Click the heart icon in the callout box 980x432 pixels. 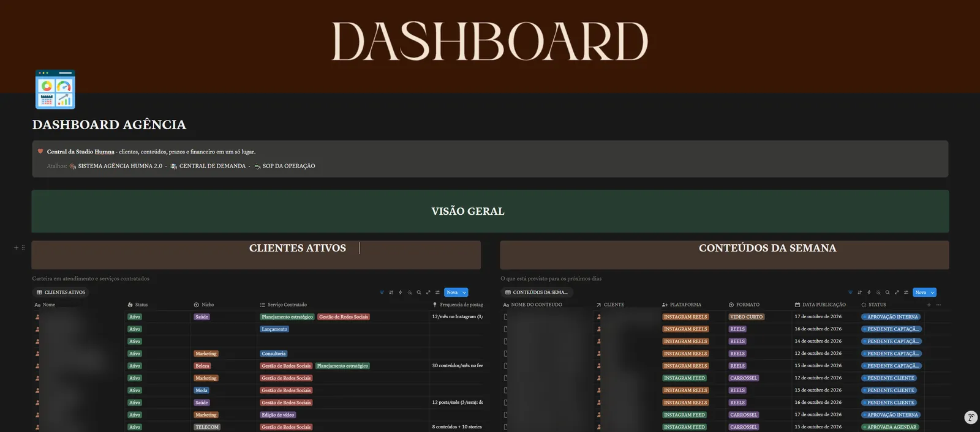coord(40,151)
